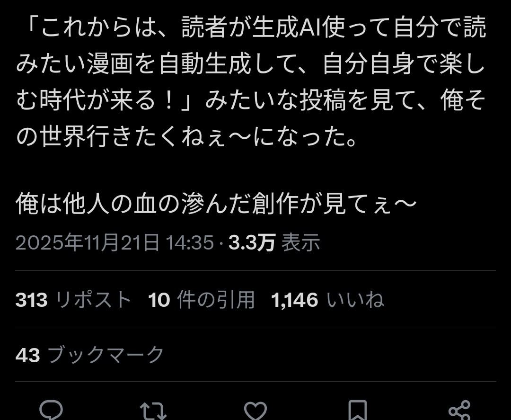Click the phrase 世界行きたくねぇ〜 in post
The width and height of the screenshot is (511, 420).
coord(146,137)
